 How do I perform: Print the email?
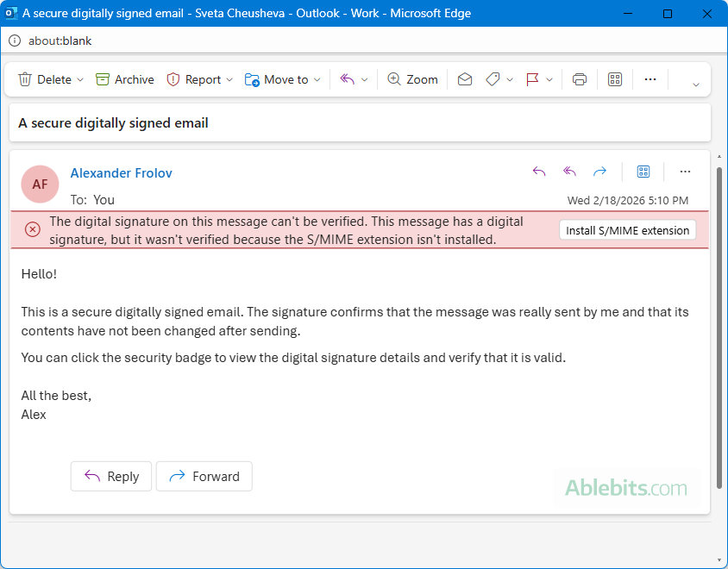[579, 78]
